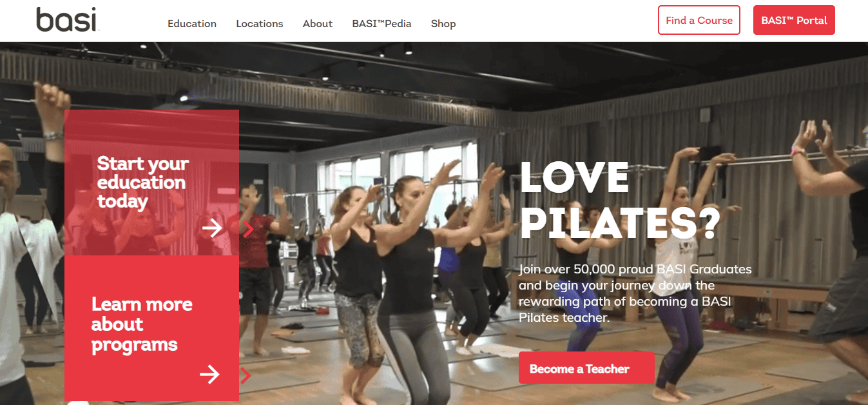Open the About menu
The height and width of the screenshot is (405, 868).
click(318, 24)
